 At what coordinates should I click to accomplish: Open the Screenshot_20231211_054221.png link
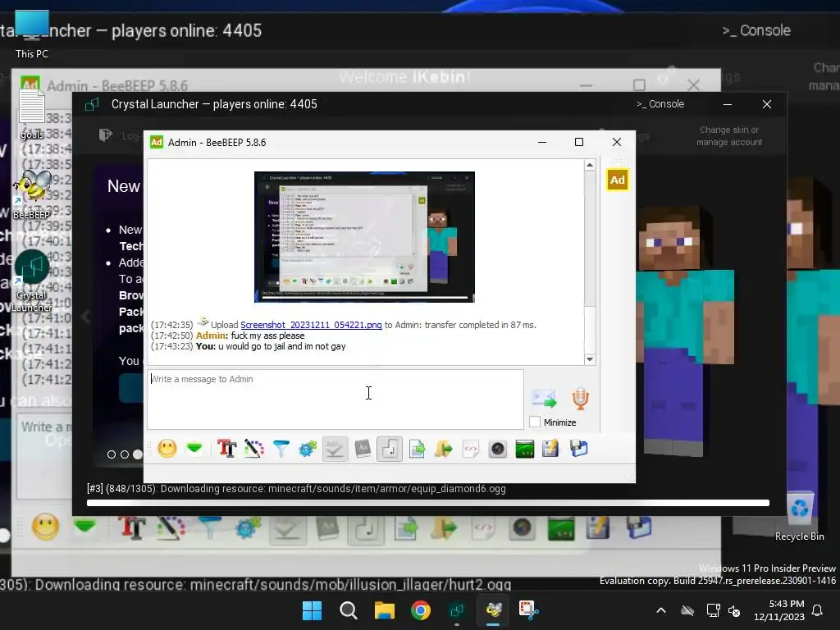pos(311,325)
